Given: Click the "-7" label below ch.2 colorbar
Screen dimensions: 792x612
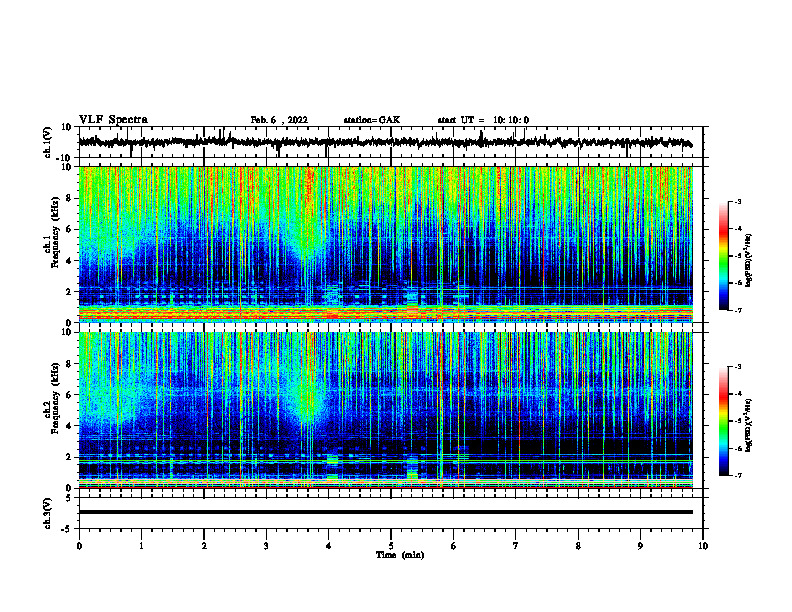Looking at the screenshot, I should 738,476.
